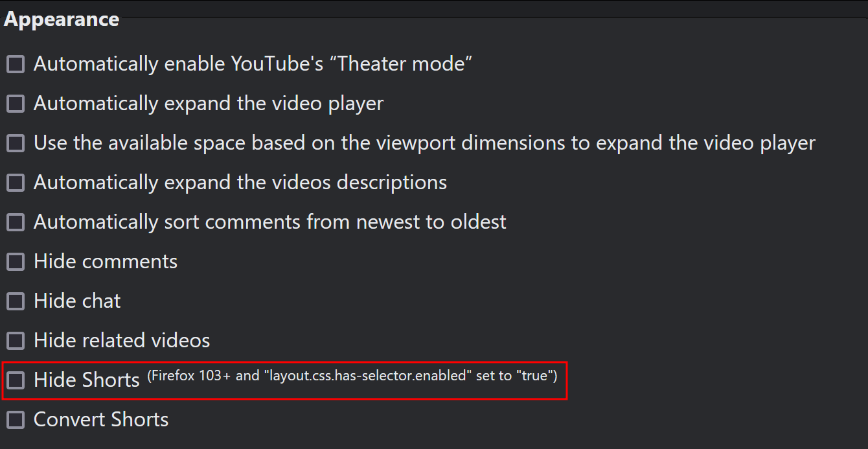Image resolution: width=868 pixels, height=449 pixels.
Task: Enable "Automatically enable YouTube's Theater mode"
Action: [15, 63]
